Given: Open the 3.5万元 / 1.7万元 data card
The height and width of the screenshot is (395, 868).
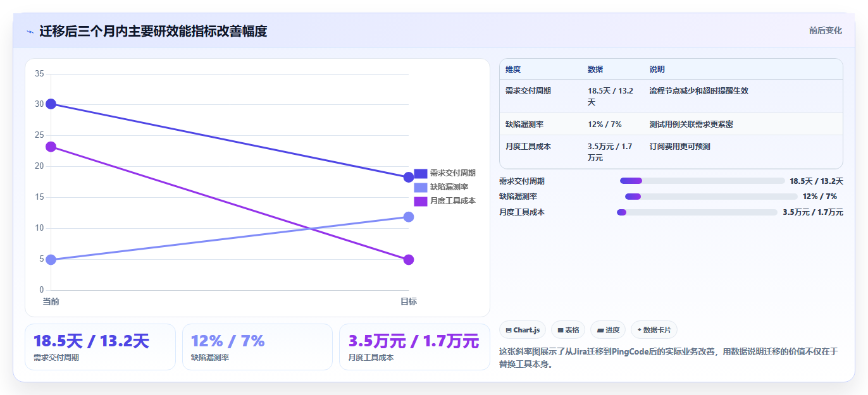Looking at the screenshot, I should click(414, 347).
